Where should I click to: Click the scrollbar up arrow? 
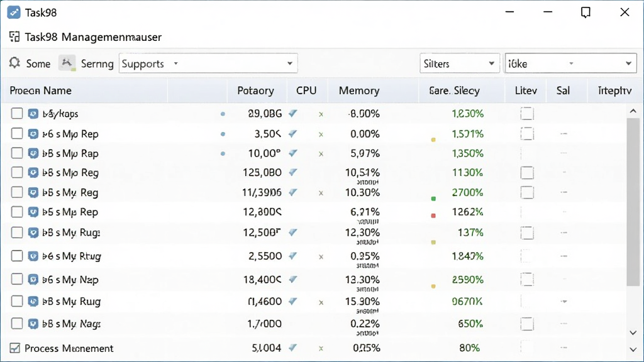pyautogui.click(x=633, y=111)
